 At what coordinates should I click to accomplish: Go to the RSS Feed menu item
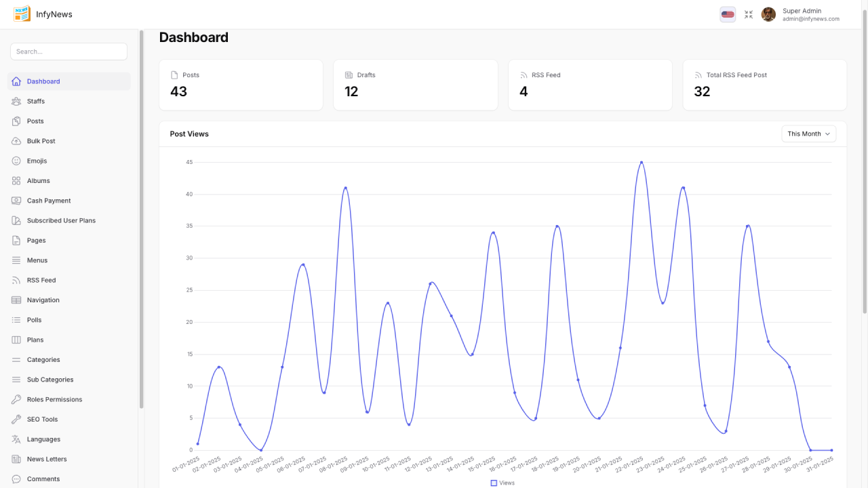(x=41, y=280)
